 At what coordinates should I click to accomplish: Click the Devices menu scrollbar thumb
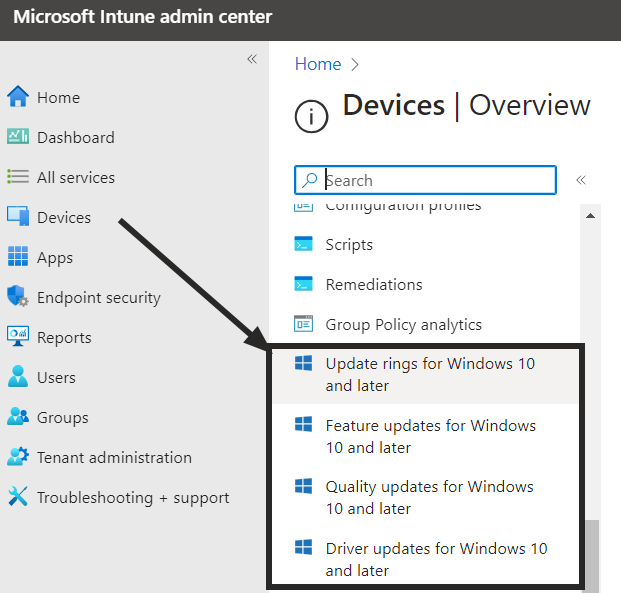[x=593, y=556]
